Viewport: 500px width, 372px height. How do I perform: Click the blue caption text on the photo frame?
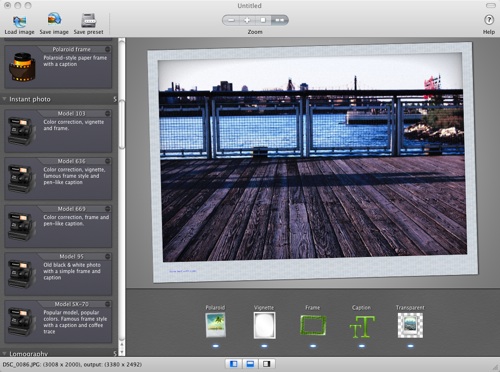(x=183, y=271)
